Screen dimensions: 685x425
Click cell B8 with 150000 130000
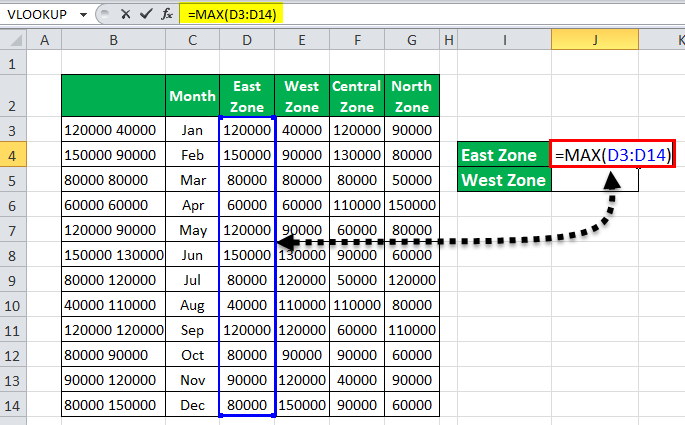coord(114,255)
